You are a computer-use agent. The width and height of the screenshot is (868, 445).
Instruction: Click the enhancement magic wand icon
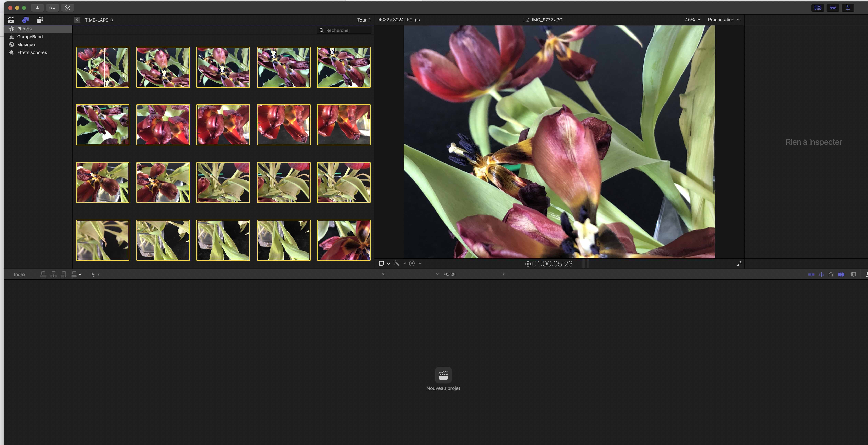pyautogui.click(x=397, y=264)
